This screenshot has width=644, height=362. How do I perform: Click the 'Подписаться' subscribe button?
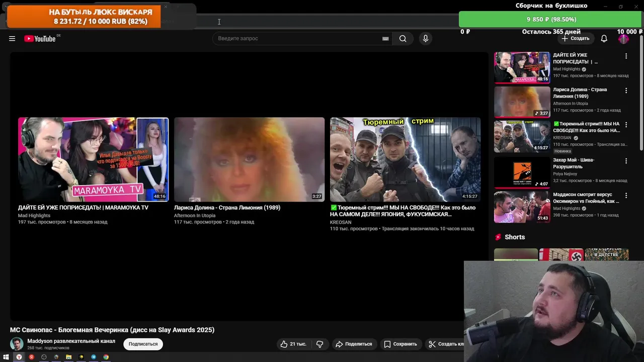point(143,344)
